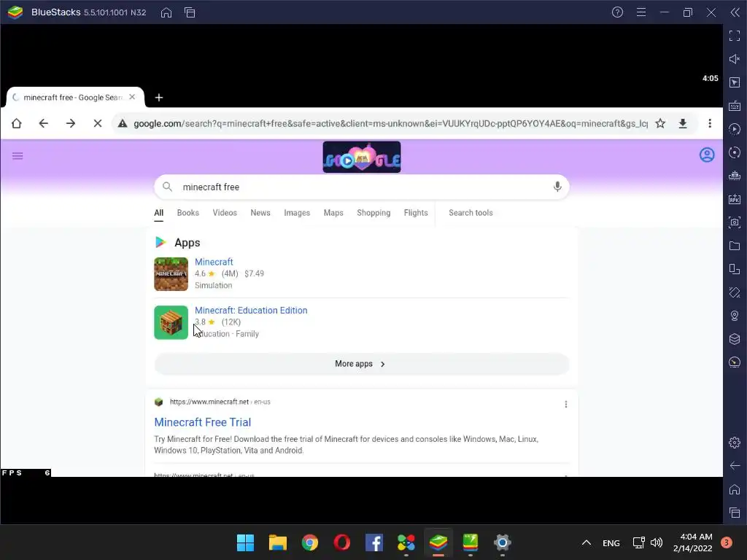Open options for Minecraft Free Trial result
The image size is (747, 560).
pos(566,404)
